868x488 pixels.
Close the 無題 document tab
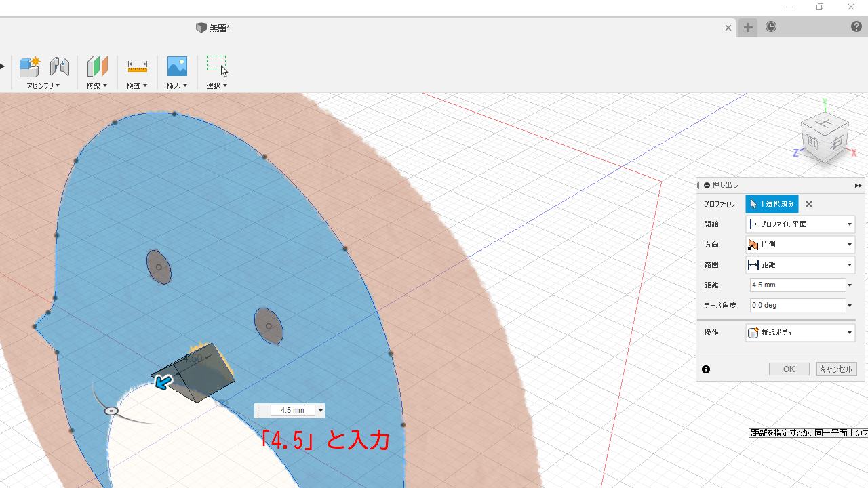click(x=728, y=28)
